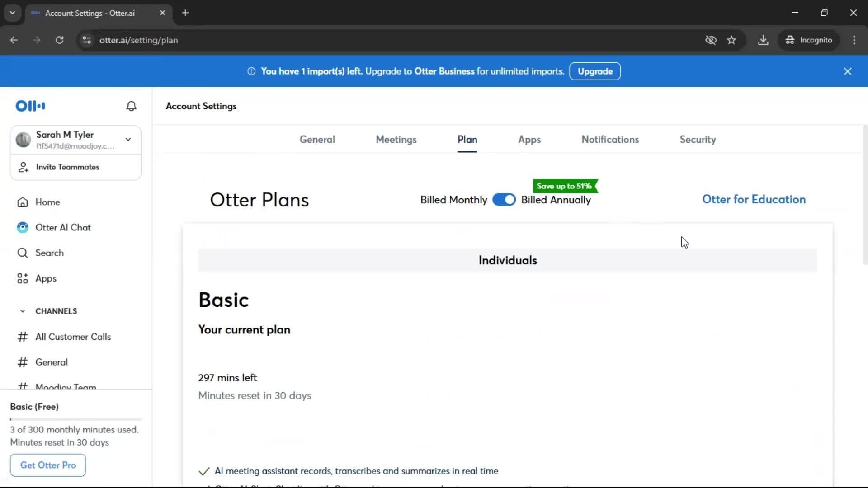Click the Invite Teammates person icon

pos(23,167)
